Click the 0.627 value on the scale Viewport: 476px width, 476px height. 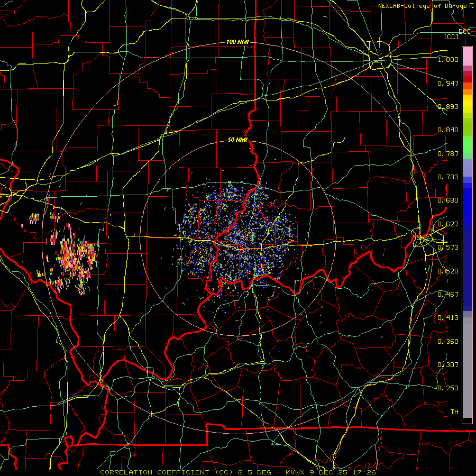coord(448,224)
